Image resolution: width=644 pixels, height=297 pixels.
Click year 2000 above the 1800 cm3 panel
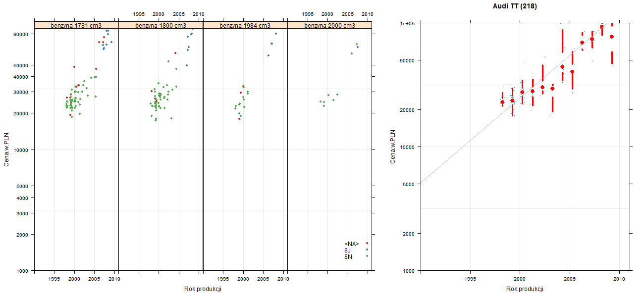point(159,14)
